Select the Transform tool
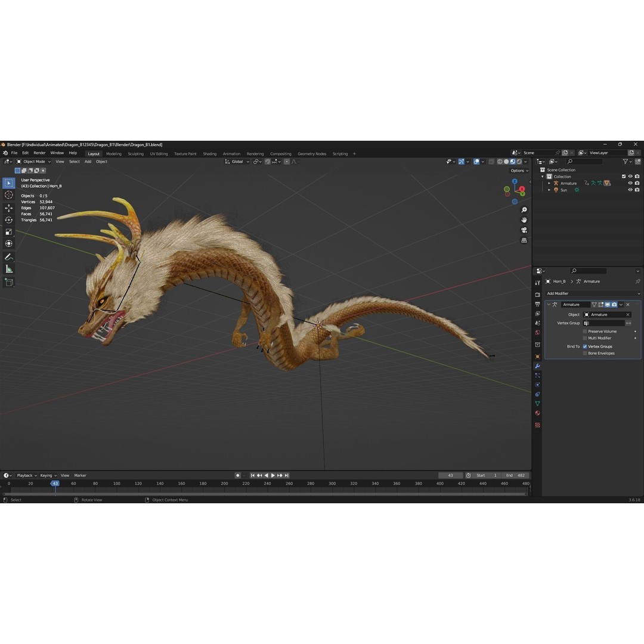This screenshot has height=644, width=644. [x=8, y=244]
